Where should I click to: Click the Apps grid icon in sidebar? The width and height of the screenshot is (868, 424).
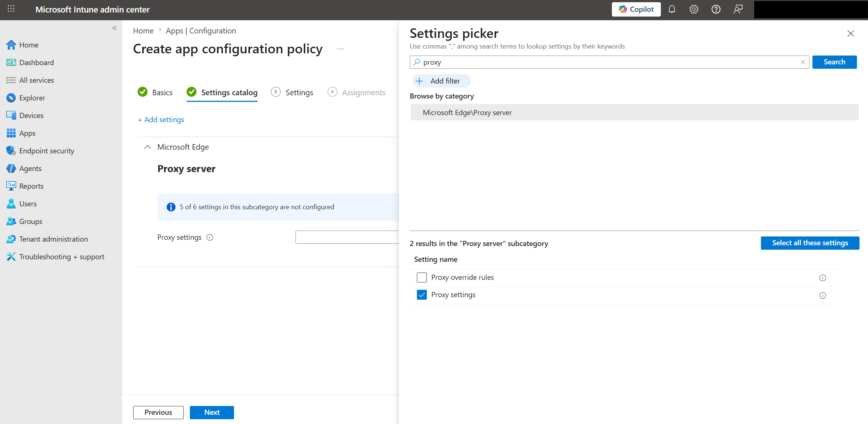click(x=11, y=133)
